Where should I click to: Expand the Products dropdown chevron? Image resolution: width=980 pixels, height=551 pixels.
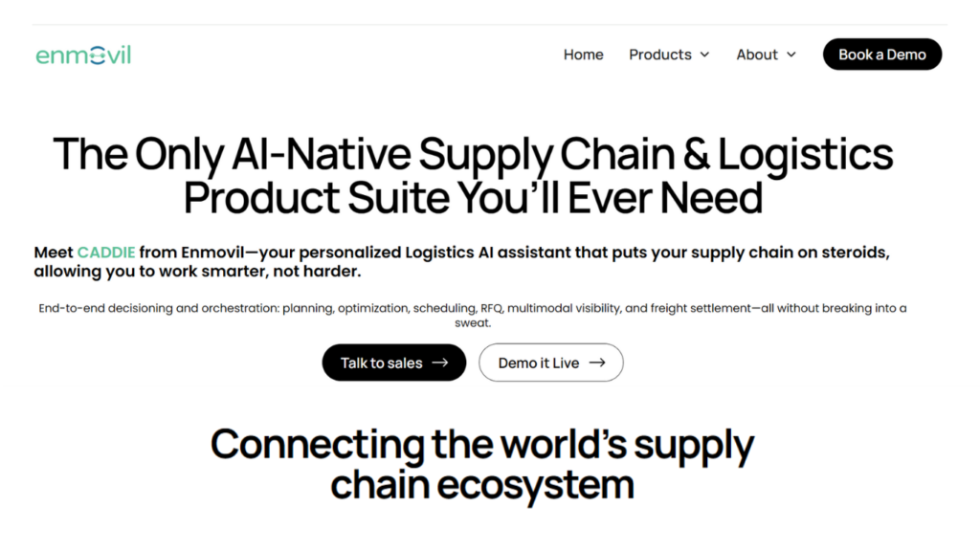pyautogui.click(x=705, y=55)
